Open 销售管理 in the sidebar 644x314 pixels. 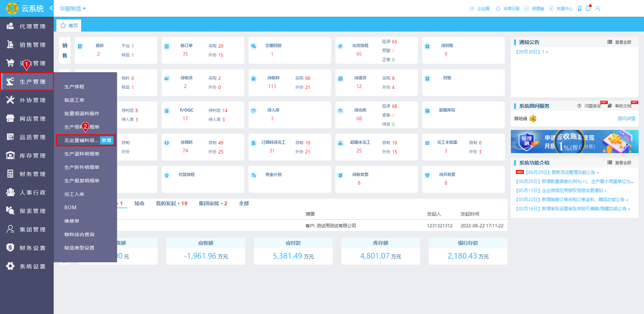(27, 45)
